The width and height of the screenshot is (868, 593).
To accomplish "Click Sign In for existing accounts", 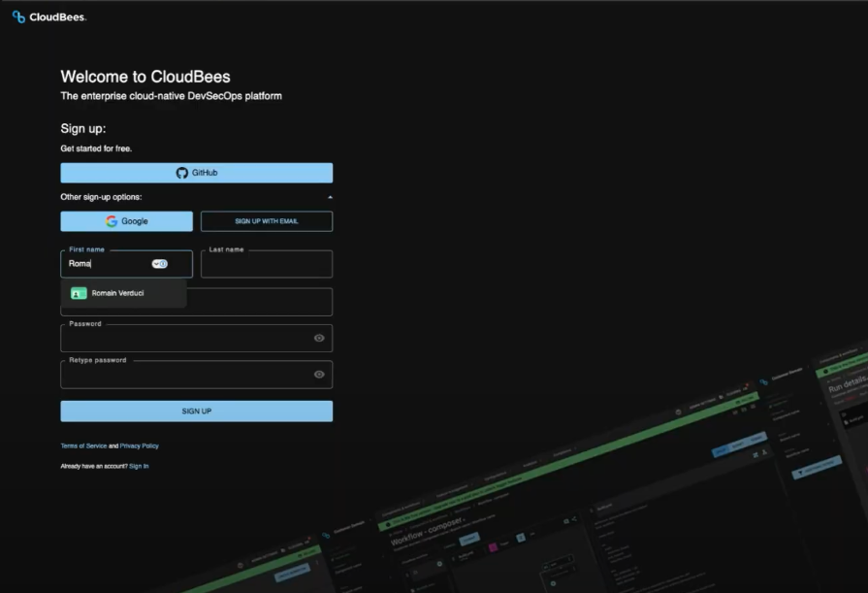I will pyautogui.click(x=141, y=465).
